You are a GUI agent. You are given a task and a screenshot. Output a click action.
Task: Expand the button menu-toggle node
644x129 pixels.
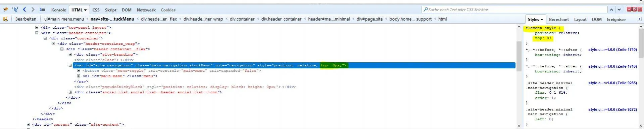79,71
